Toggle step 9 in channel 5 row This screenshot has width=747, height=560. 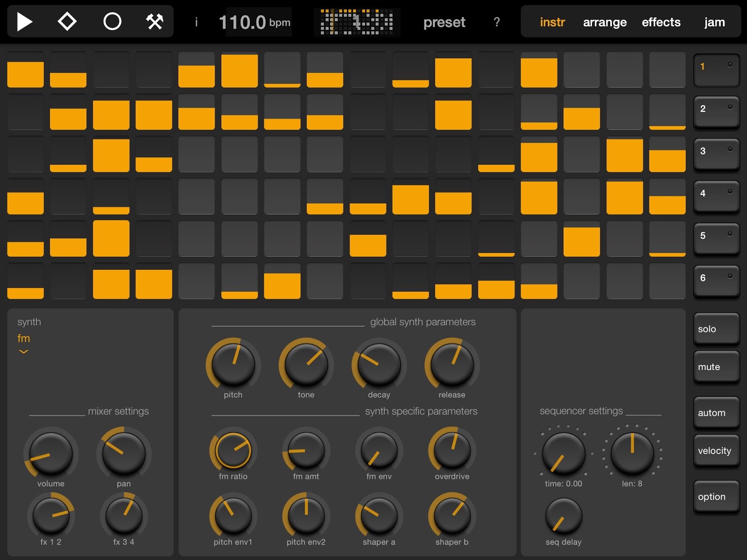[x=368, y=239]
